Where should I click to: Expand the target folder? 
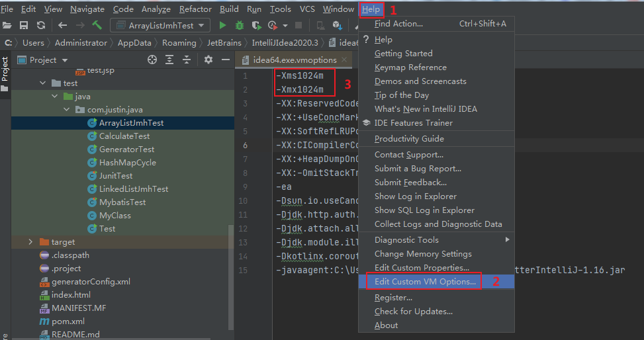(30, 242)
